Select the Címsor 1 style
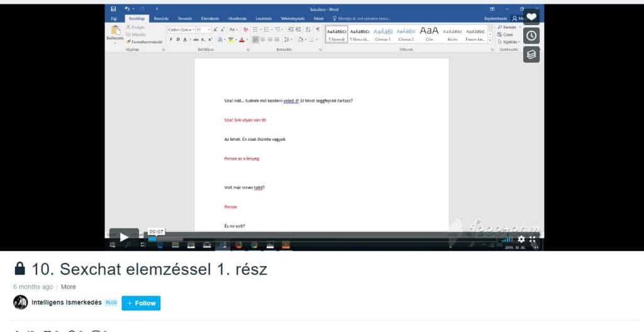The height and width of the screenshot is (332, 644). tap(382, 33)
